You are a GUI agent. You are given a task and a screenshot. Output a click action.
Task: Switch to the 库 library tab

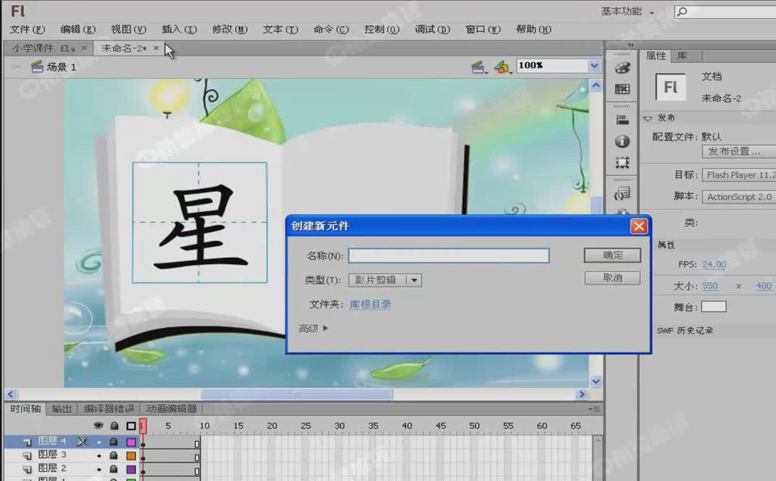click(x=682, y=56)
